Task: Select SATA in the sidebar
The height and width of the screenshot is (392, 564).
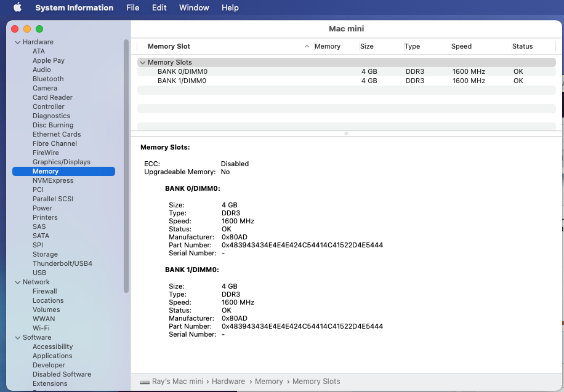Action: tap(41, 236)
